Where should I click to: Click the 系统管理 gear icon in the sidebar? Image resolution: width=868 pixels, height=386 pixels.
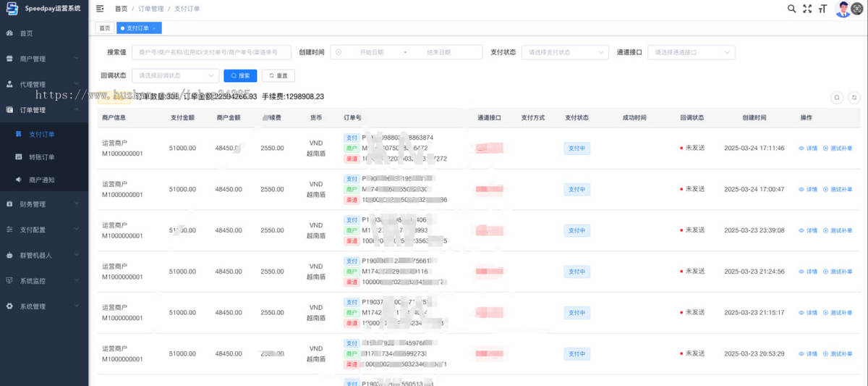click(x=9, y=306)
